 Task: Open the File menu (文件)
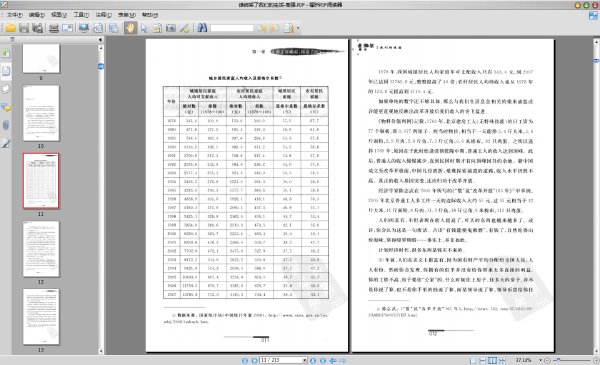[x=15, y=15]
